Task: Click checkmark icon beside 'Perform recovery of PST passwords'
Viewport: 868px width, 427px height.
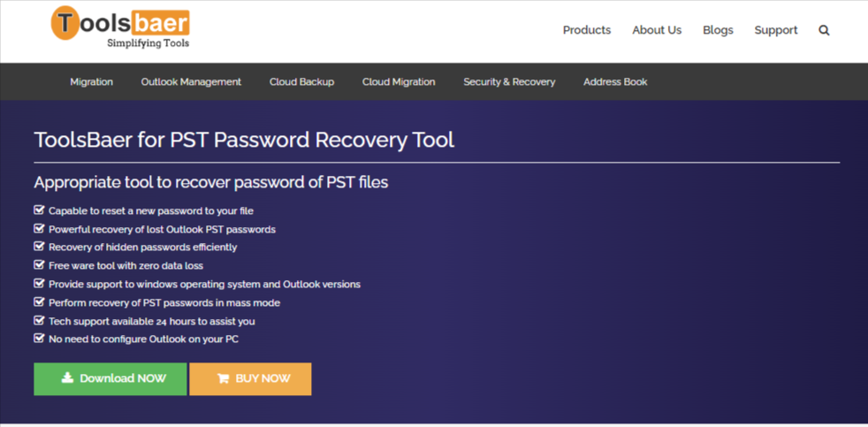Action: tap(39, 302)
